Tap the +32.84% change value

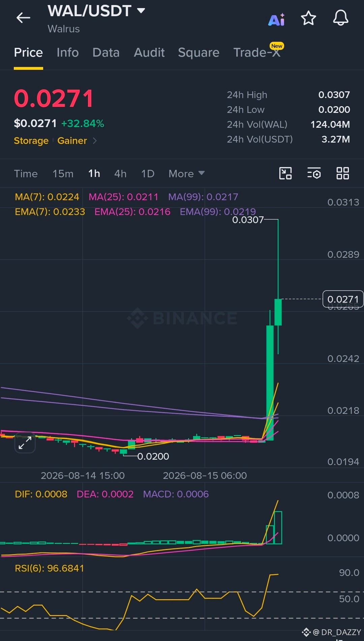(x=83, y=123)
